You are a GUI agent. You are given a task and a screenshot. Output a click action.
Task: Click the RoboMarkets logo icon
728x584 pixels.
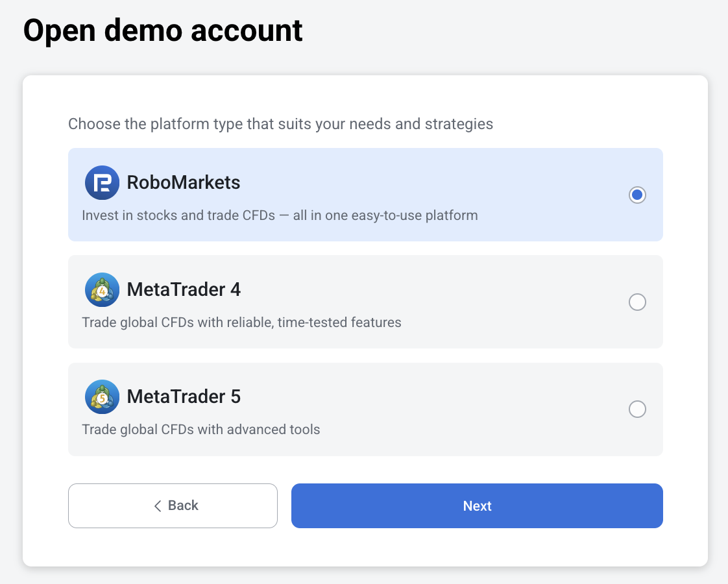102,182
